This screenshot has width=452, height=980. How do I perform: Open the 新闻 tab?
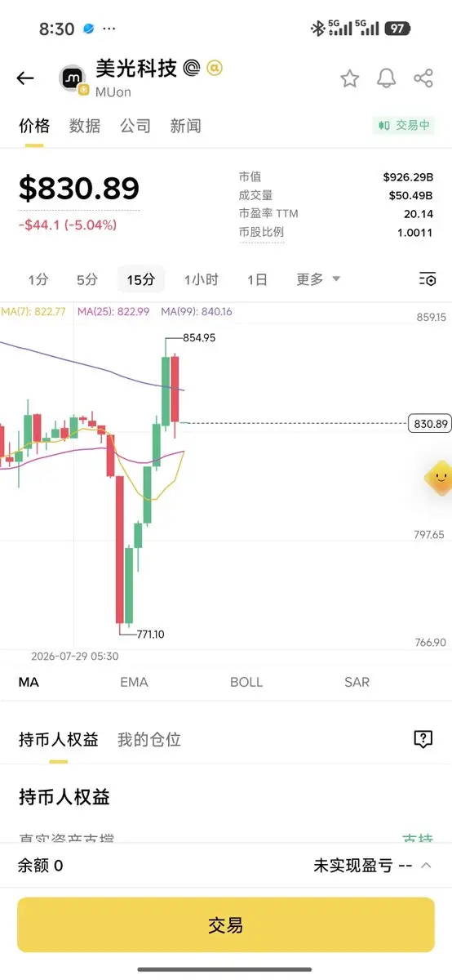[185, 126]
